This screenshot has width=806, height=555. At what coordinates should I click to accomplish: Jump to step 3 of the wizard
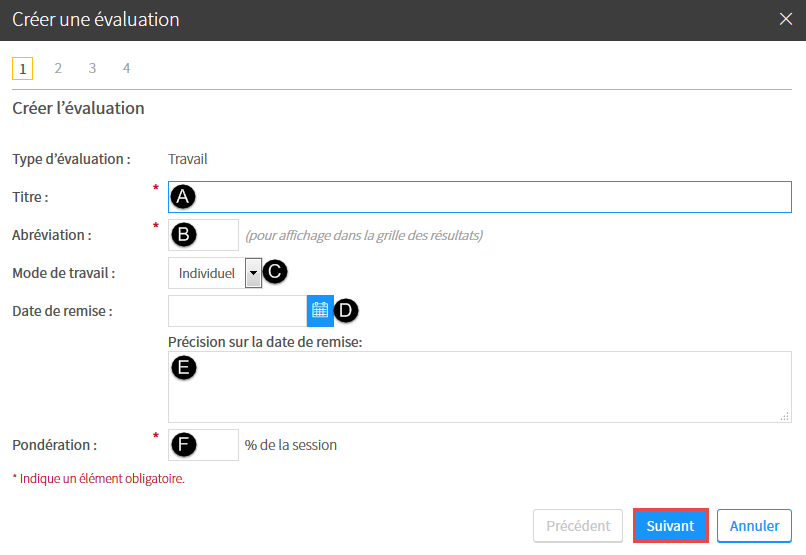[92, 68]
